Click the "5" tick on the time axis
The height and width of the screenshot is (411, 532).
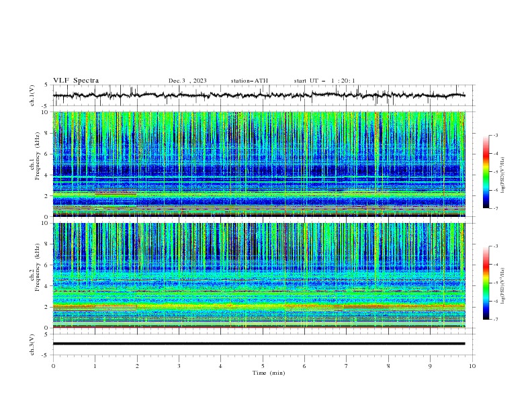tap(263, 366)
